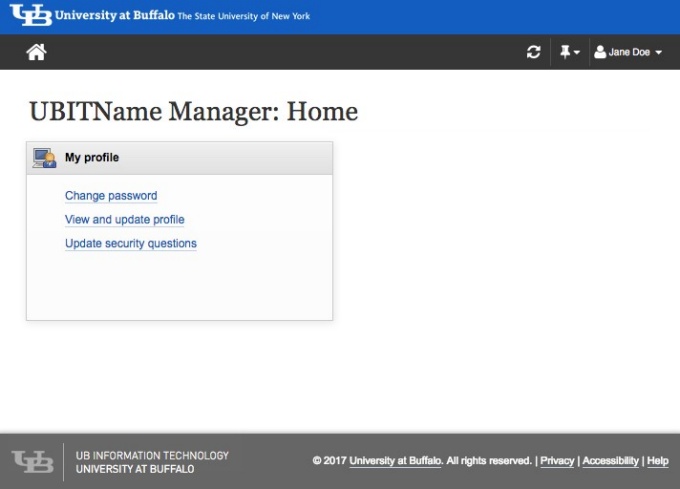Expand the caret beside the pushpin icon
Viewport: 680px width, 489px height.
coord(578,53)
